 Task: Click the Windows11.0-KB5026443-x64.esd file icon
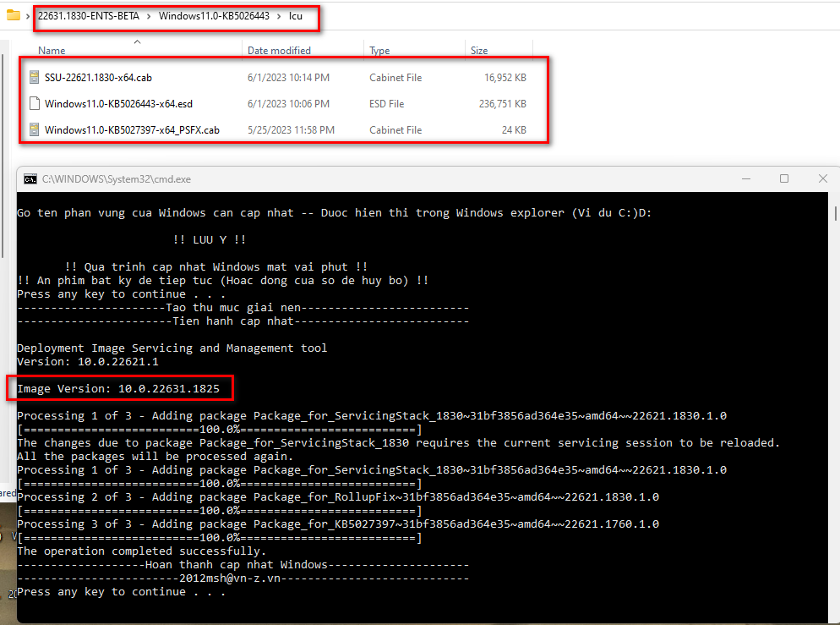[x=35, y=103]
